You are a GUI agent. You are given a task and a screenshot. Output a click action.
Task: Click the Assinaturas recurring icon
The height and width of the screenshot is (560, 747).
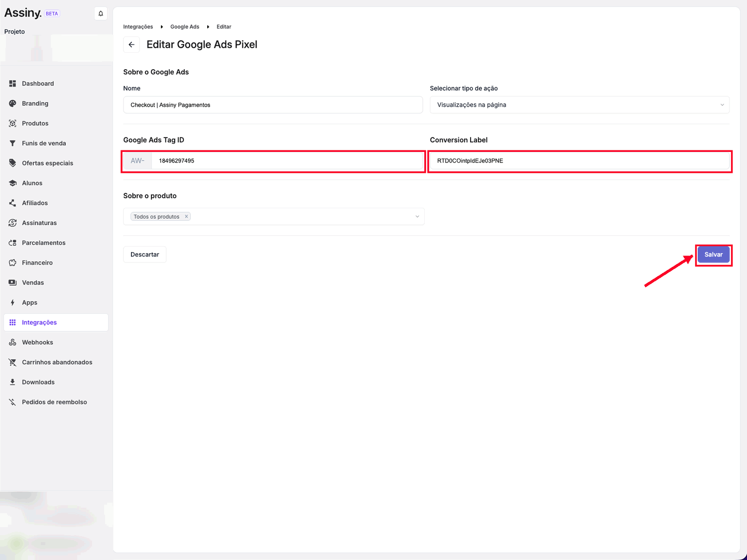[x=12, y=223]
